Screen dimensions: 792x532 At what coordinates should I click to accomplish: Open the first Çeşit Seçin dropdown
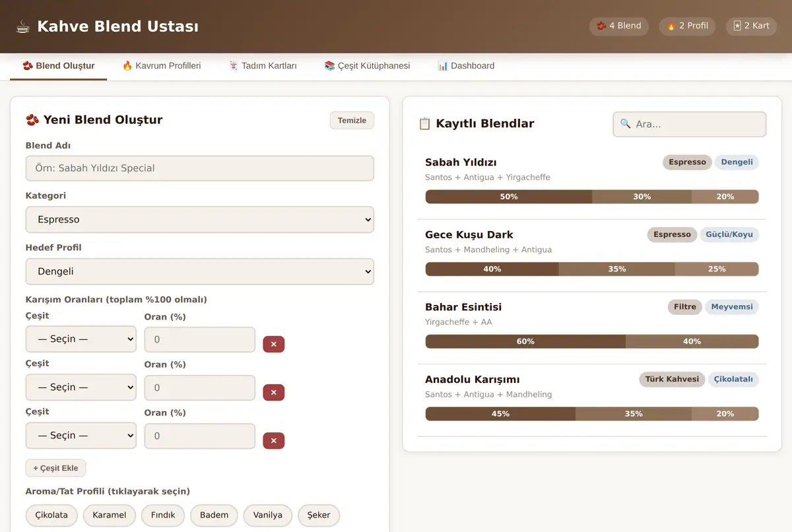pos(81,339)
